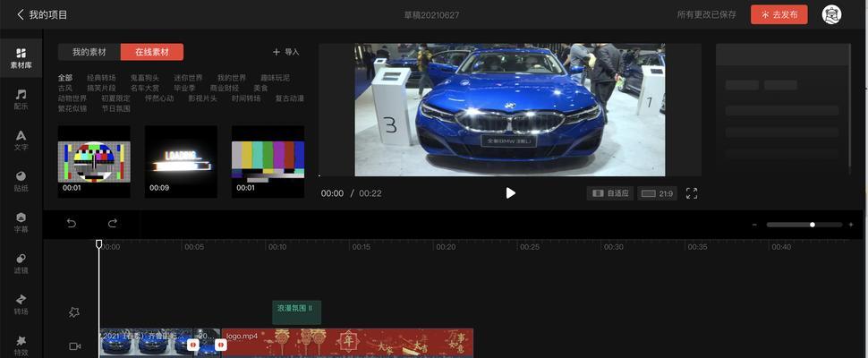Select the 商业财经 category
The image size is (868, 358).
point(225,88)
